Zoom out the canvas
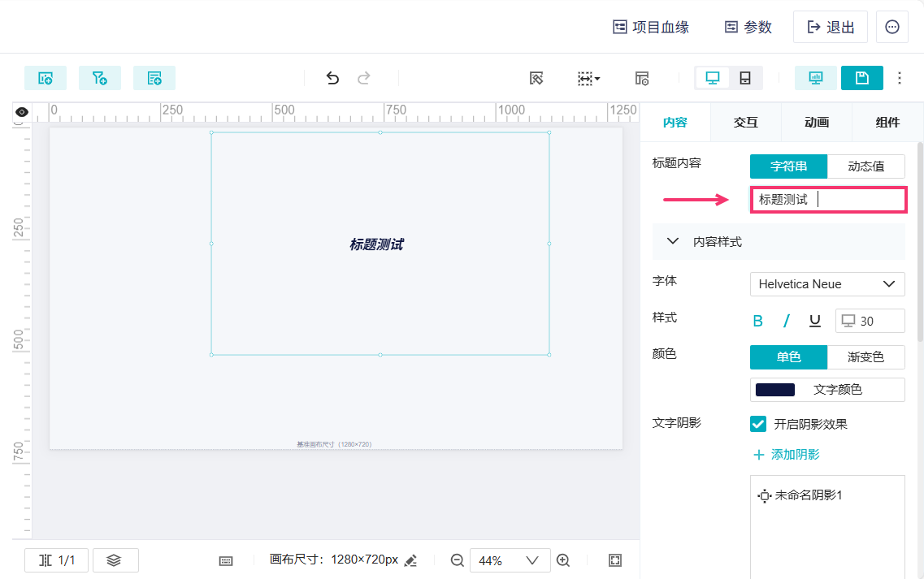 (458, 560)
